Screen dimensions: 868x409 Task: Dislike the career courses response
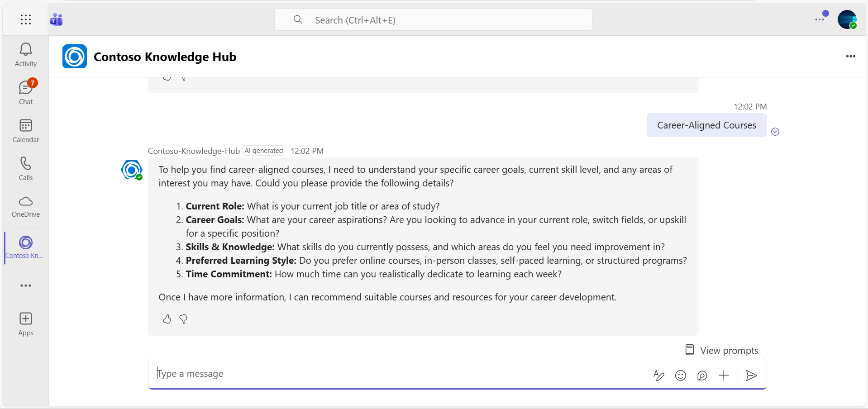(183, 319)
